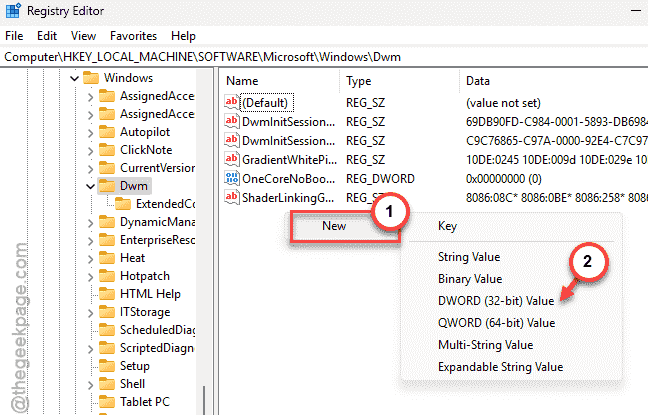Click the EnterpriseResc folder icon

[x=107, y=240]
